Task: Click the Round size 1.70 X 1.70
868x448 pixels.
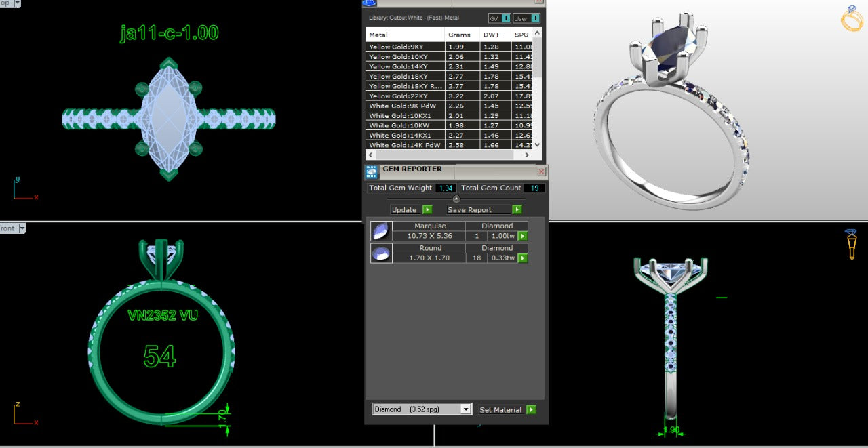Action: coord(429,258)
